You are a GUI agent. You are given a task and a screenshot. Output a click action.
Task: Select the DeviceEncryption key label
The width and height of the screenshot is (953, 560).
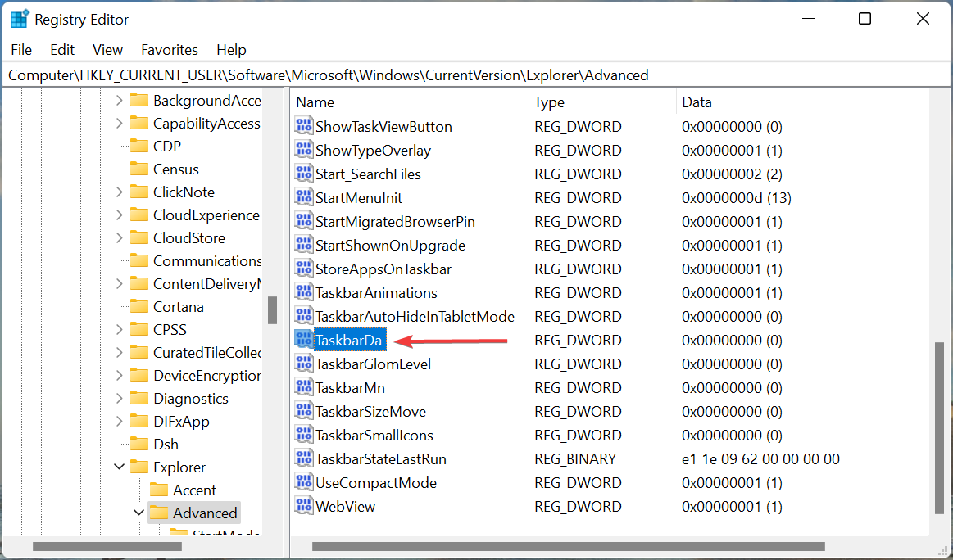207,375
